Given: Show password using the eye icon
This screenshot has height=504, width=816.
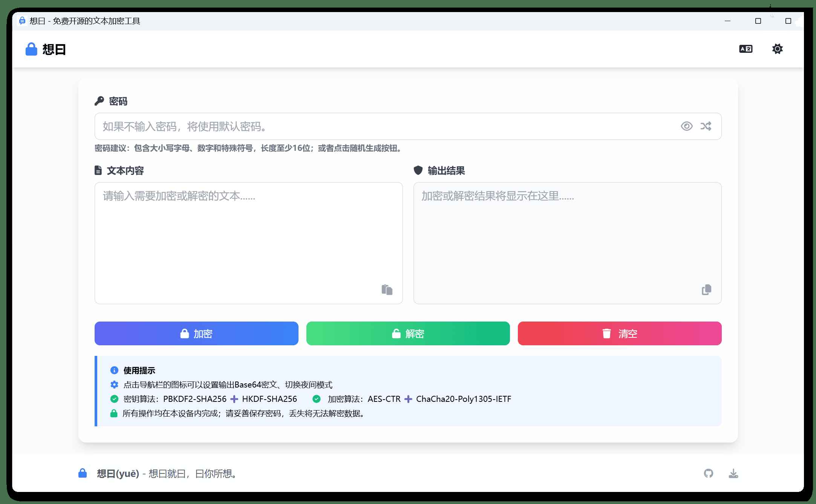Looking at the screenshot, I should coord(686,126).
